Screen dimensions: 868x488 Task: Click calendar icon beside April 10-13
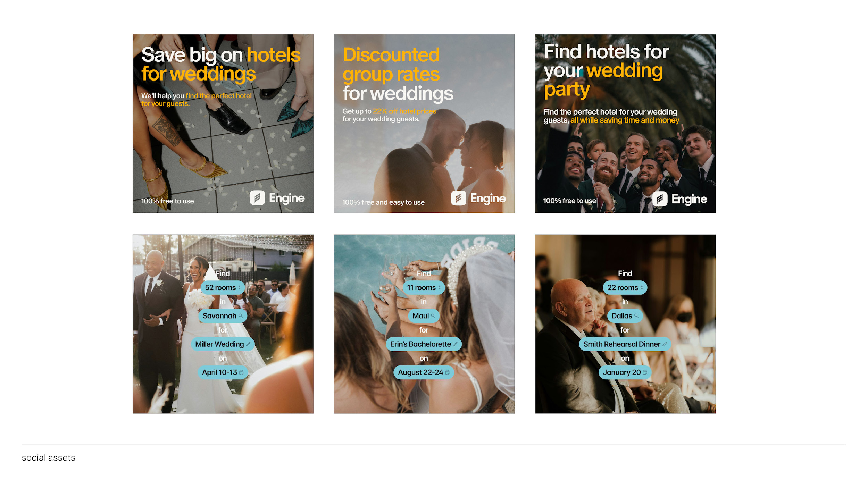[241, 372]
